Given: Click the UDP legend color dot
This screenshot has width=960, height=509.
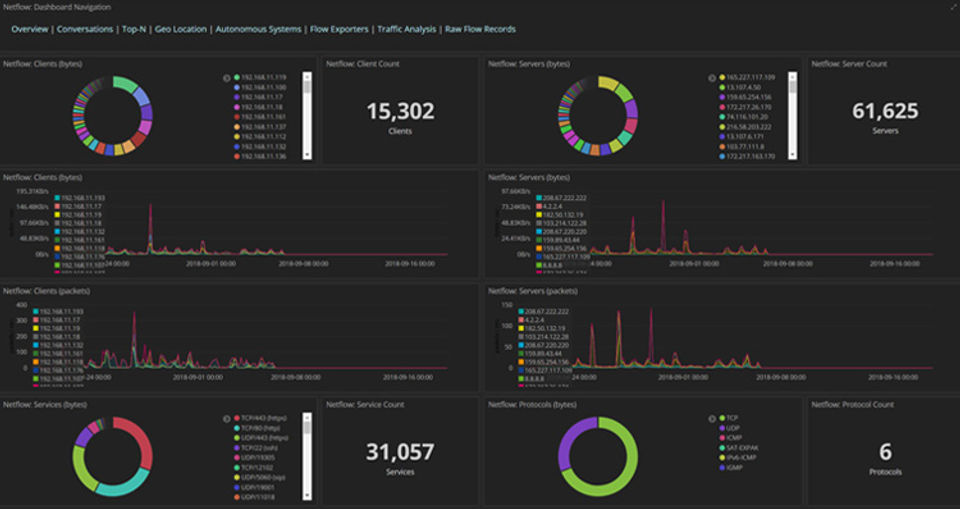Looking at the screenshot, I should point(722,428).
